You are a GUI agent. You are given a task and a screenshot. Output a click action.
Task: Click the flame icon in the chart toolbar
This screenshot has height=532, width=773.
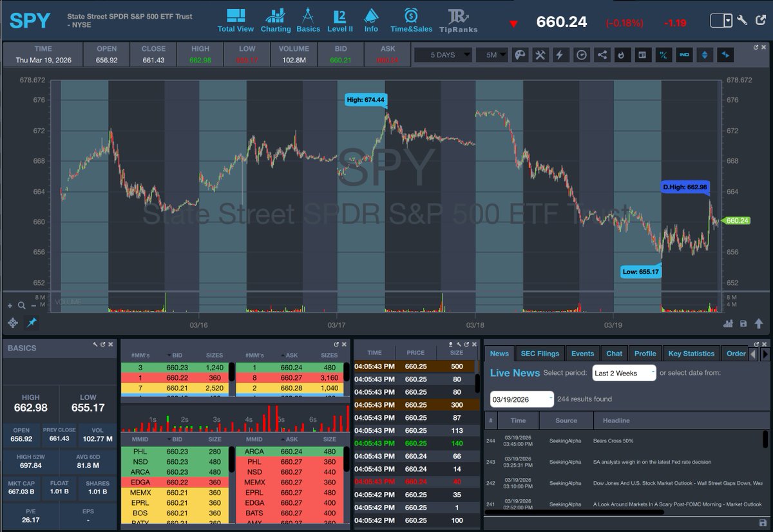[x=622, y=55]
